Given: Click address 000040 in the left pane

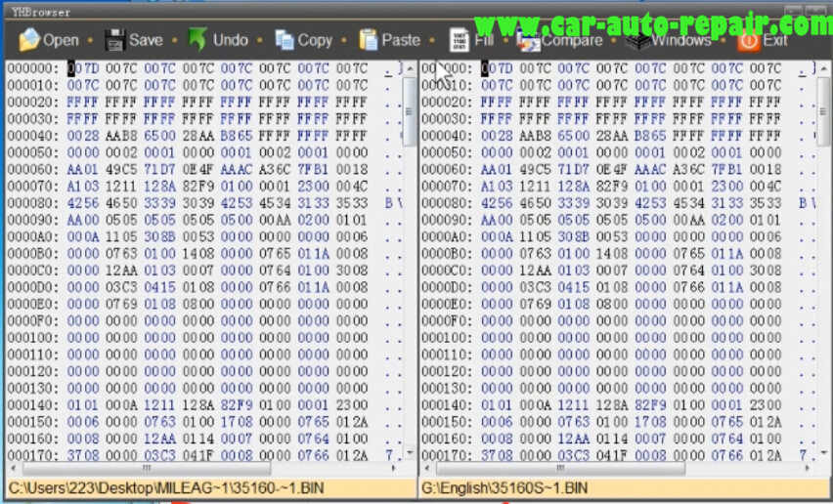Looking at the screenshot, I should (33, 136).
